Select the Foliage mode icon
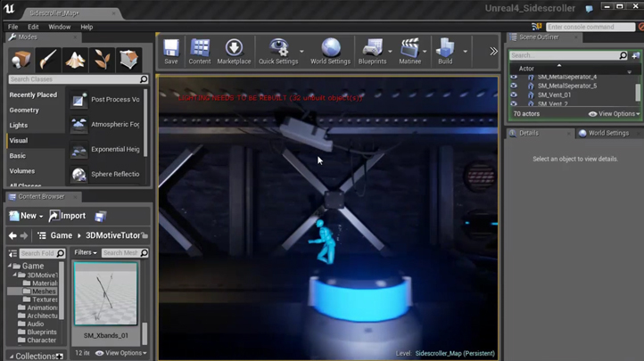644x361 pixels. click(102, 60)
